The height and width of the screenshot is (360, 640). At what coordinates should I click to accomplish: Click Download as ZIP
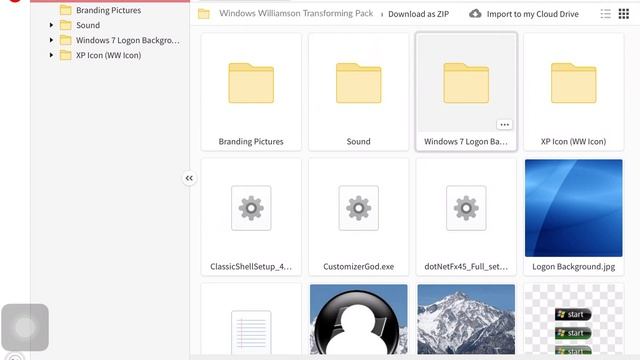[x=418, y=14]
